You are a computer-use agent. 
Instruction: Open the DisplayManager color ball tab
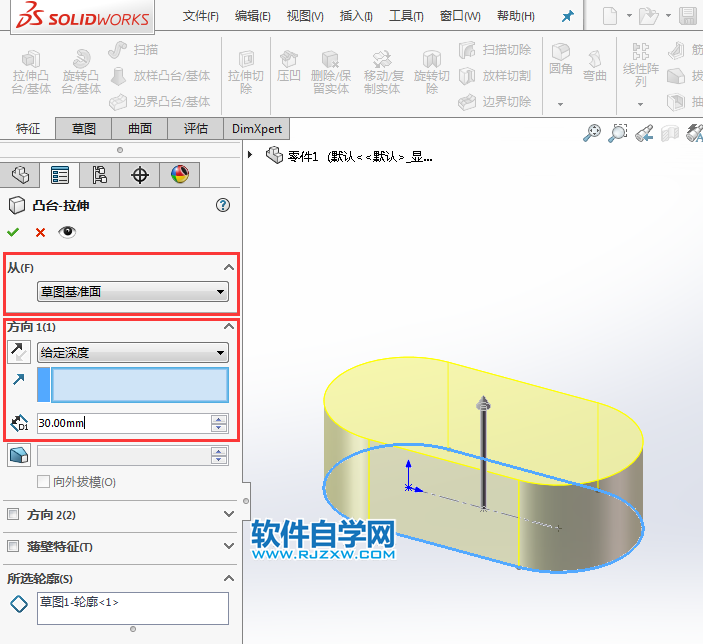pyautogui.click(x=180, y=174)
